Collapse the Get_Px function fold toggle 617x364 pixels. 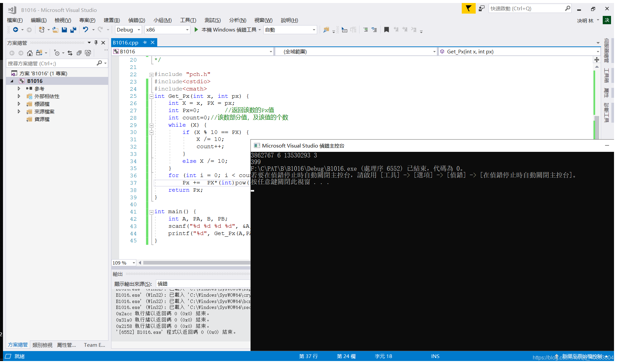pyautogui.click(x=151, y=96)
